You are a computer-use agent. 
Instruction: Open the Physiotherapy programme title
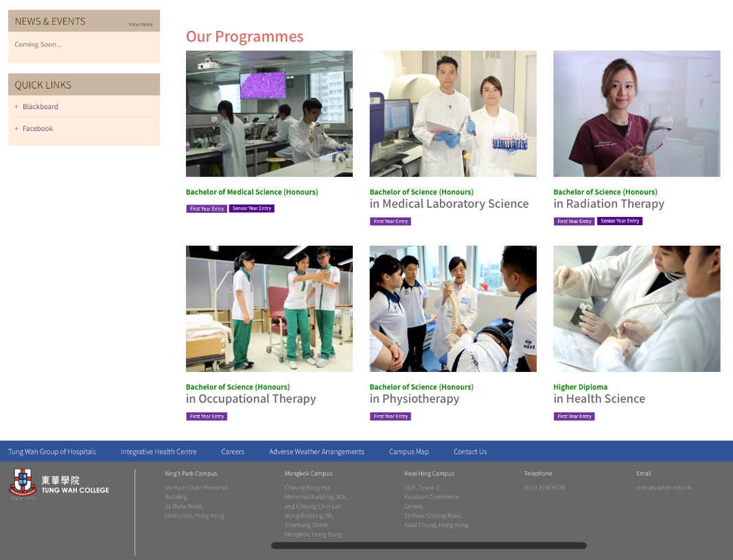(421, 394)
